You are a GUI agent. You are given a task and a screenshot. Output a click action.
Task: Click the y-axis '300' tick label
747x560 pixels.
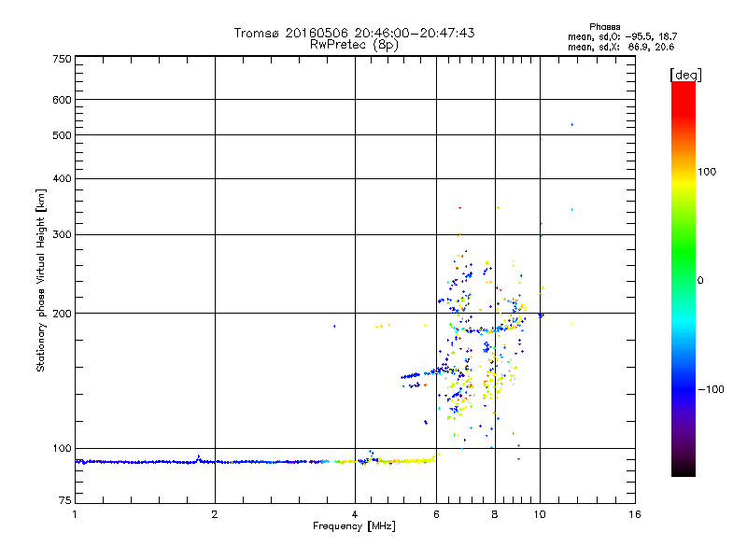[x=62, y=235]
